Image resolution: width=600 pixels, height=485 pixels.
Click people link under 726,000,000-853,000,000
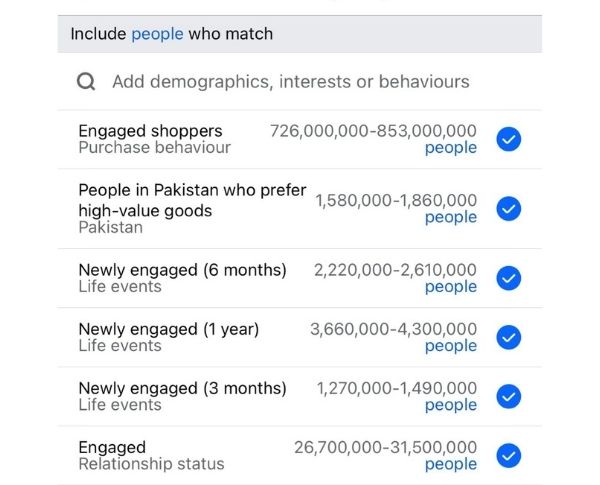451,149
